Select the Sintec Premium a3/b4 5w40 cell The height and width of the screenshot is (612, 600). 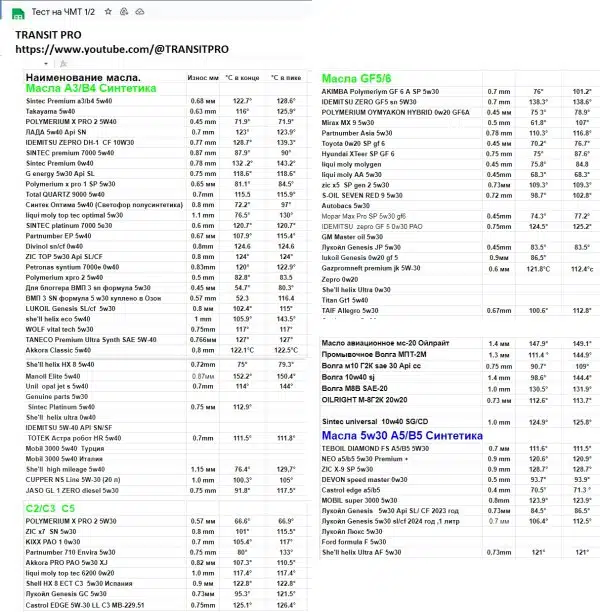click(69, 101)
